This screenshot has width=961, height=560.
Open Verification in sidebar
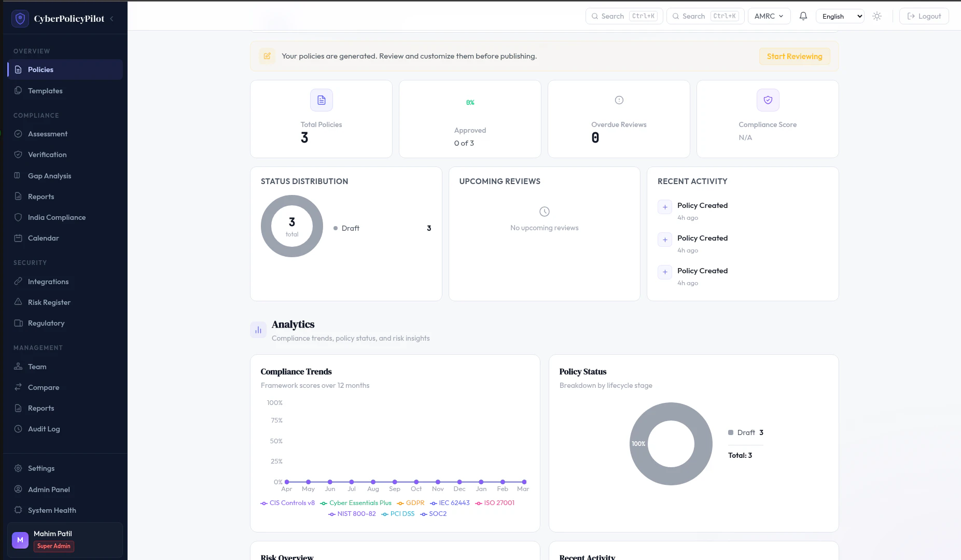(65, 155)
